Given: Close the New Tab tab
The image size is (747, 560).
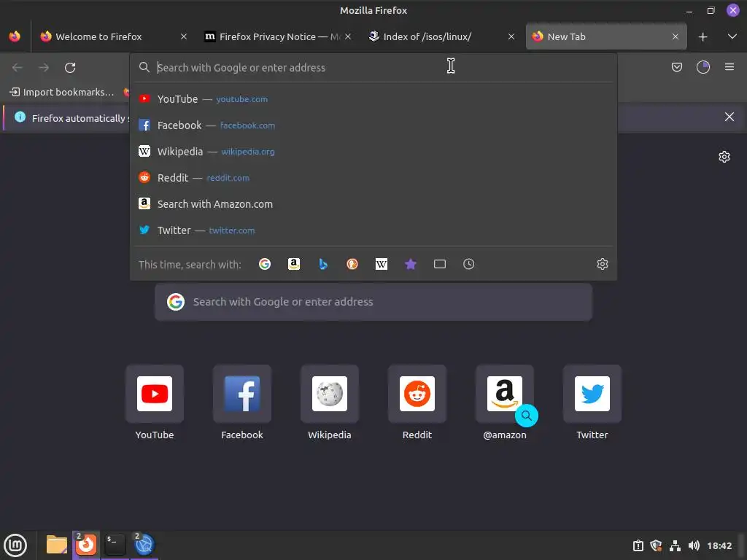Looking at the screenshot, I should [675, 36].
